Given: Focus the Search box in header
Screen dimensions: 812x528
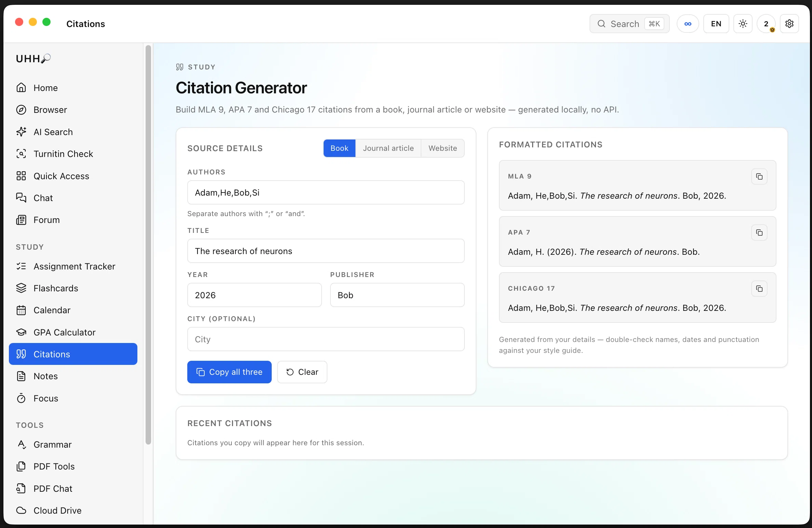Looking at the screenshot, I should click(630, 24).
